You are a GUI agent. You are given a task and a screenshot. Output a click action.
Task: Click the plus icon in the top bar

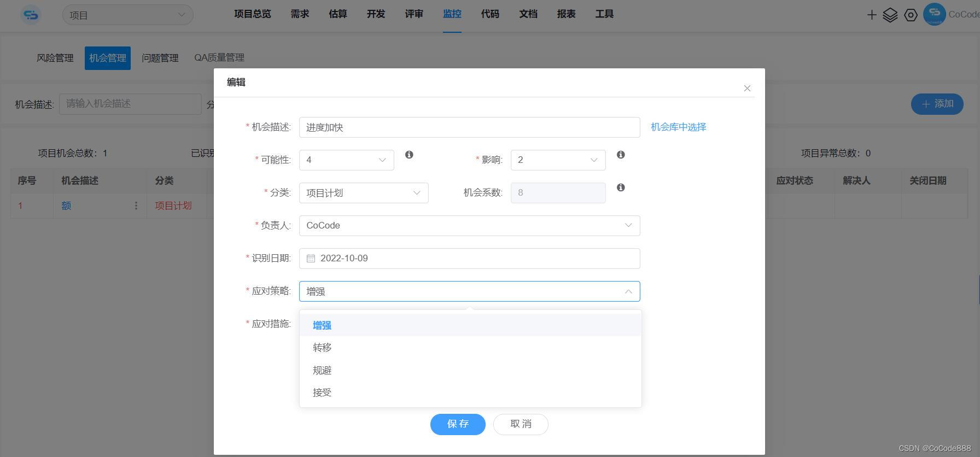[872, 15]
